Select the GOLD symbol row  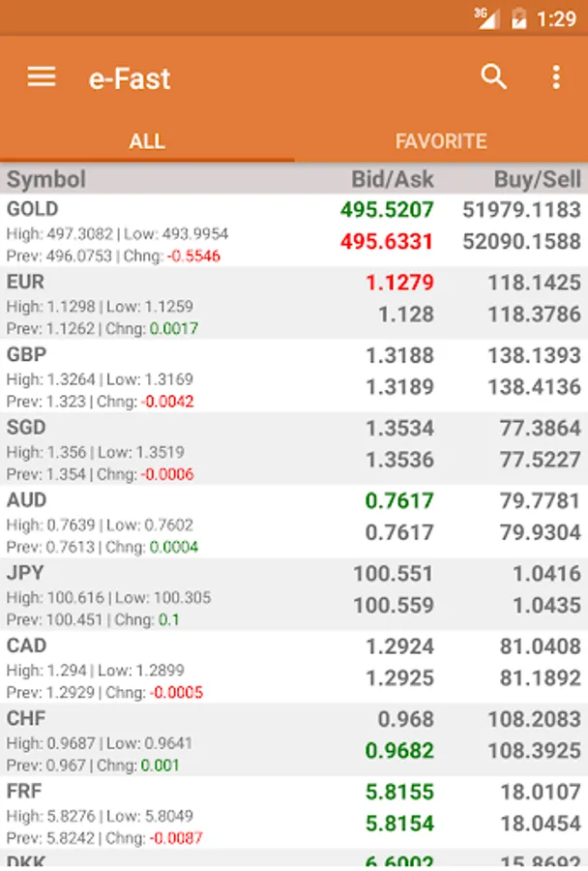33,209
